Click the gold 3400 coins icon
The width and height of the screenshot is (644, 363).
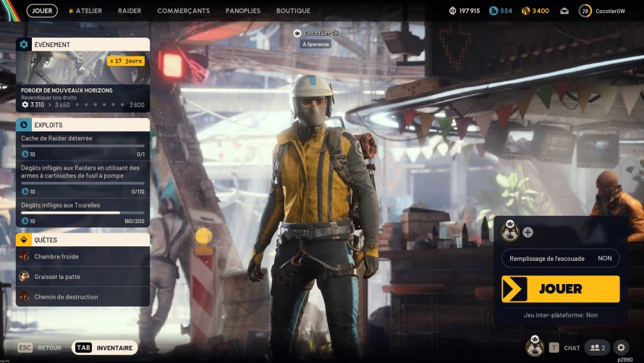point(525,11)
